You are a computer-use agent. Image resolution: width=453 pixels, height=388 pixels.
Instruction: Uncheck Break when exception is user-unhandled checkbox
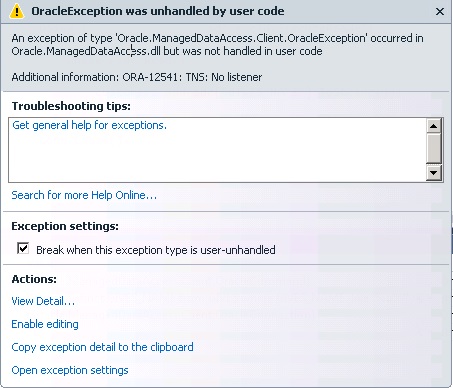[x=23, y=248]
